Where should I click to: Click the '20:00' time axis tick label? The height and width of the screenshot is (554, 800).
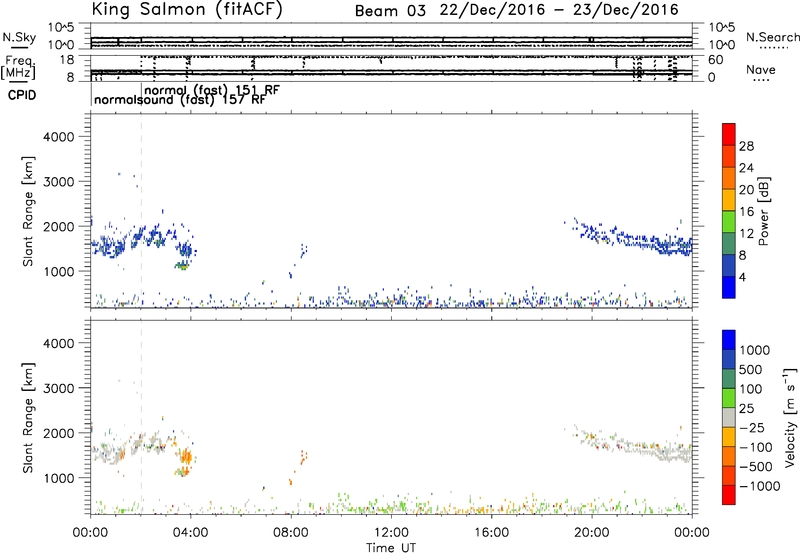(592, 533)
